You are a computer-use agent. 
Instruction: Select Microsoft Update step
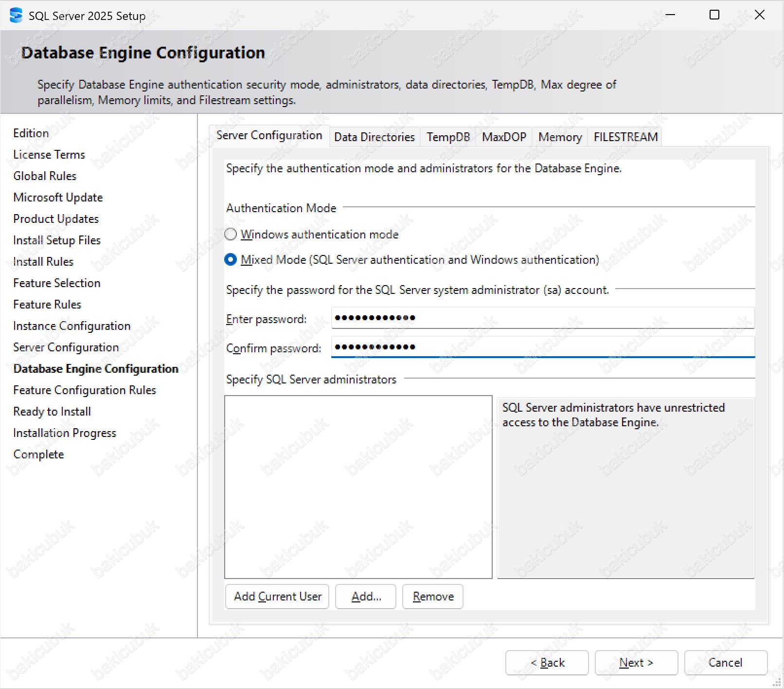pyautogui.click(x=58, y=198)
